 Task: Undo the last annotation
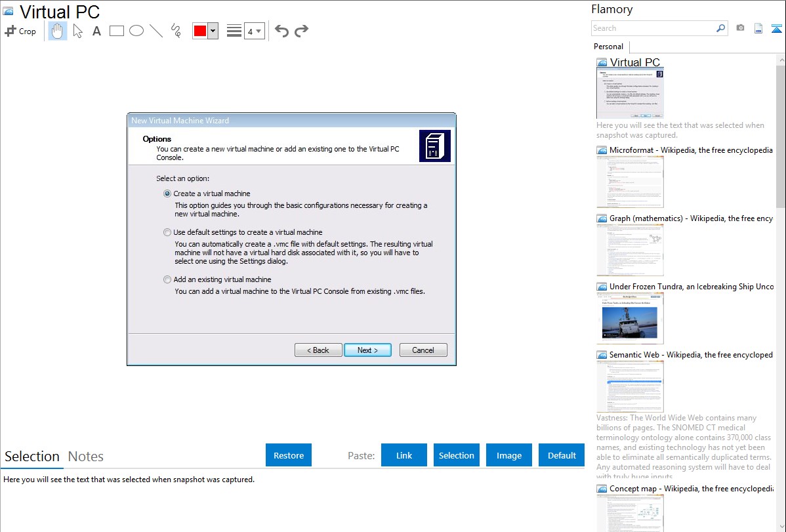click(281, 31)
